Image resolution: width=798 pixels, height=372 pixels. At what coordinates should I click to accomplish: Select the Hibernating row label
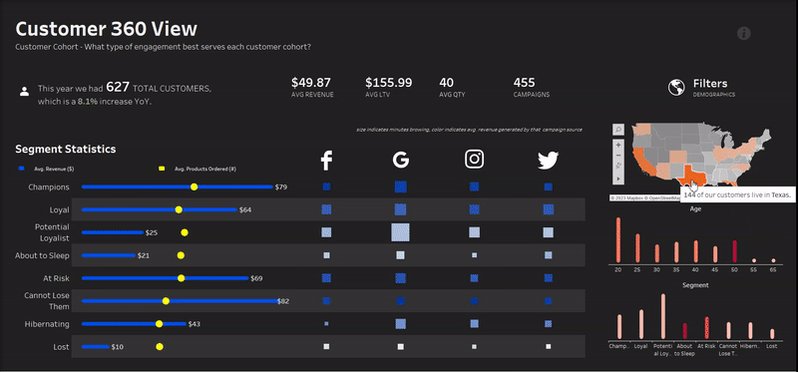click(47, 324)
